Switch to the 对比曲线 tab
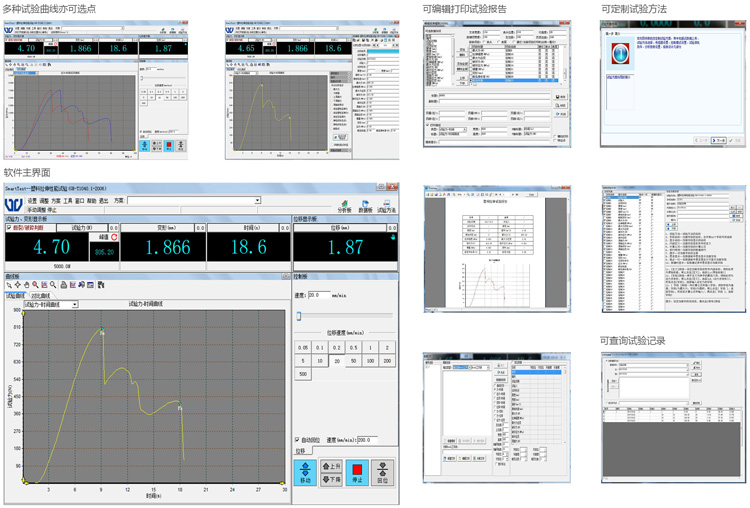Viewport: 750px width, 508px height. coord(40,295)
